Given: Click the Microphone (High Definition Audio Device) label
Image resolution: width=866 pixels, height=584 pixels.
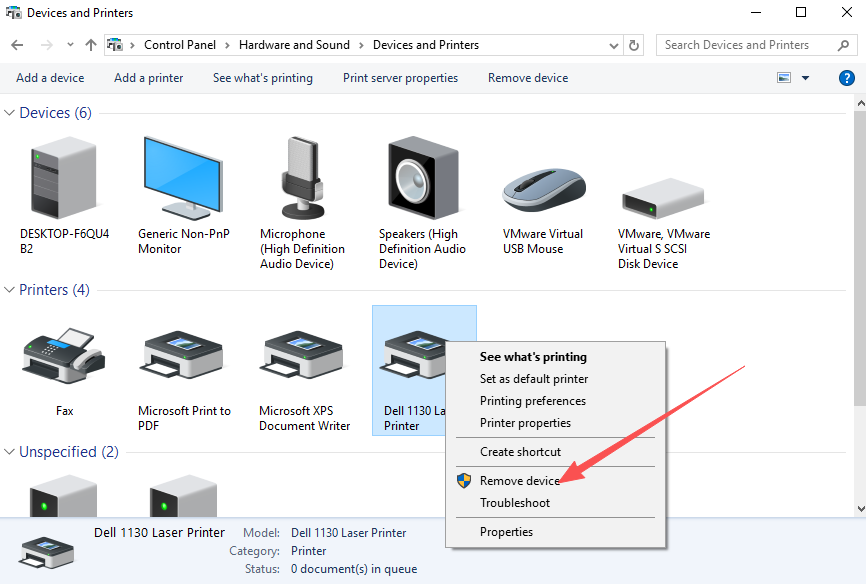Looking at the screenshot, I should (x=302, y=249).
